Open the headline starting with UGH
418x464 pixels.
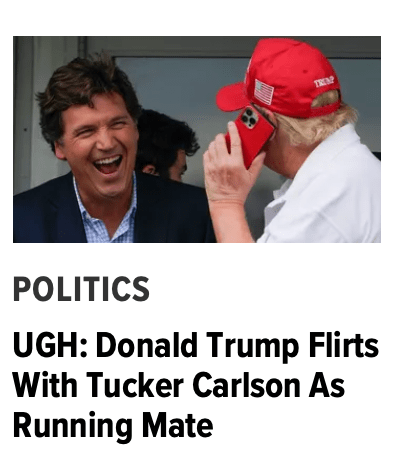click(196, 384)
